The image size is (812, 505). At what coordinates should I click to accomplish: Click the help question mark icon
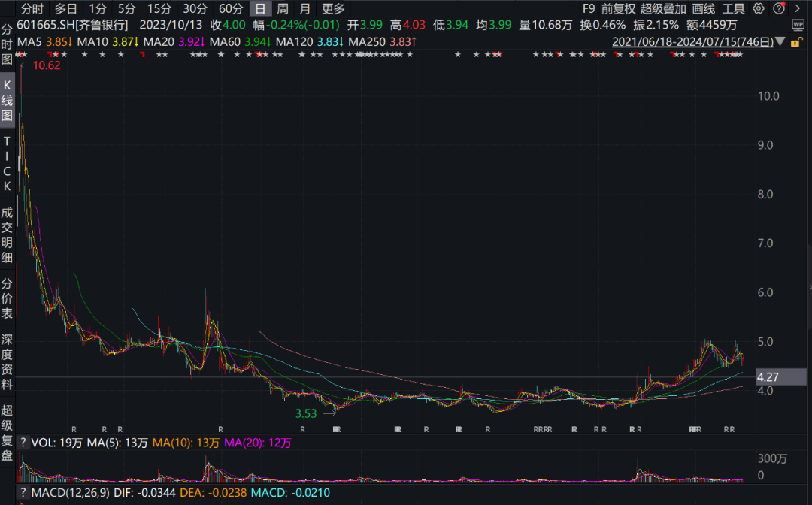coord(778,9)
